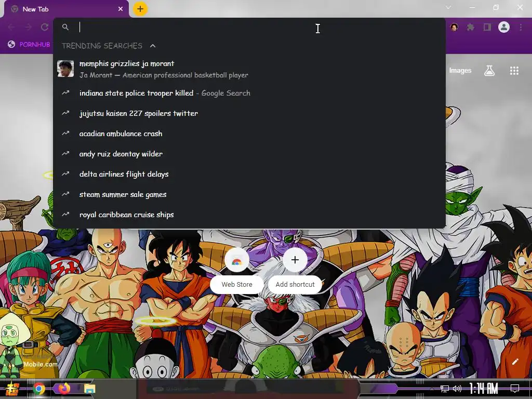
Task: Click trending arrow icon beside delta airlines flight delays
Action: [65, 174]
